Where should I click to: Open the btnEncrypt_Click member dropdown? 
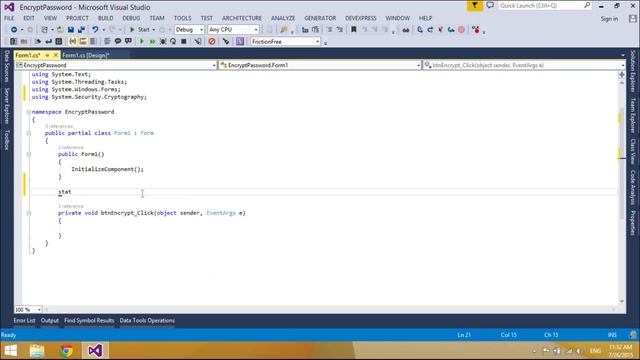[524, 65]
